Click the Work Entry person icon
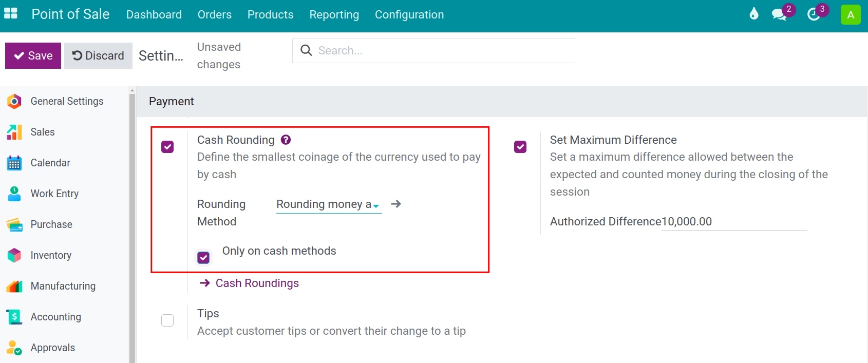This screenshot has height=363, width=868. point(14,194)
